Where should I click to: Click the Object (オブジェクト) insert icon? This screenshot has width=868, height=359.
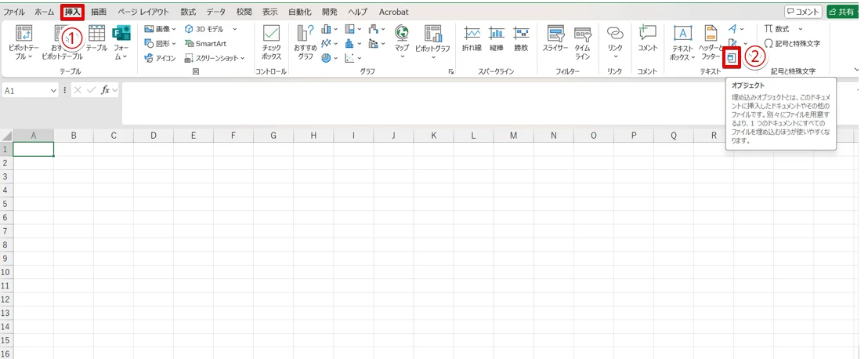pyautogui.click(x=731, y=58)
